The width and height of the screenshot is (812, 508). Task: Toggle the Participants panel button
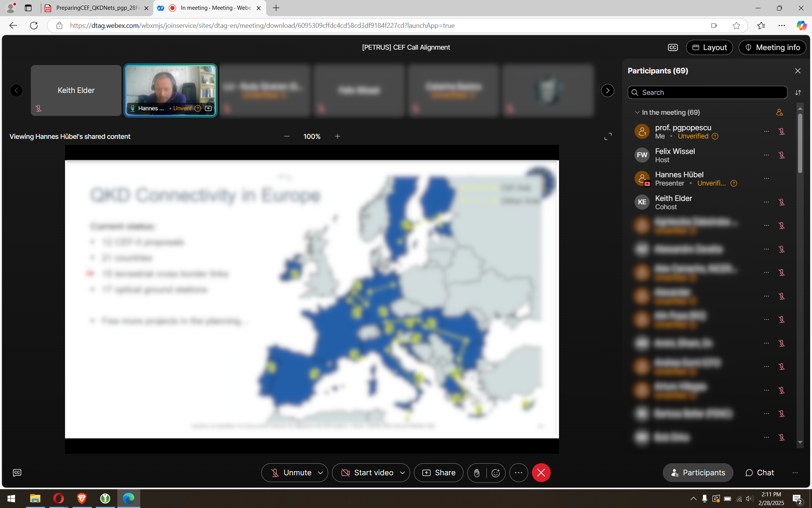[698, 473]
